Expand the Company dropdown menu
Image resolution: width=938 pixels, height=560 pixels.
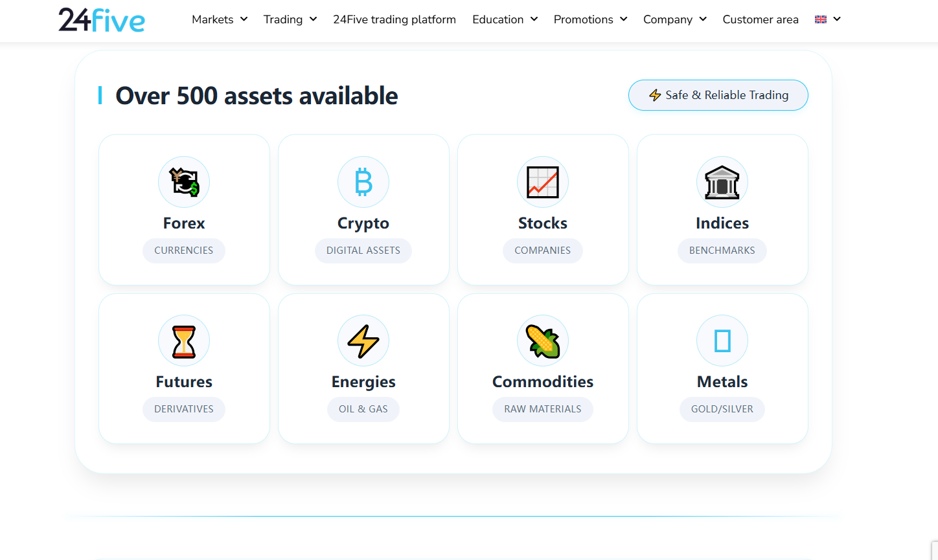tap(675, 19)
